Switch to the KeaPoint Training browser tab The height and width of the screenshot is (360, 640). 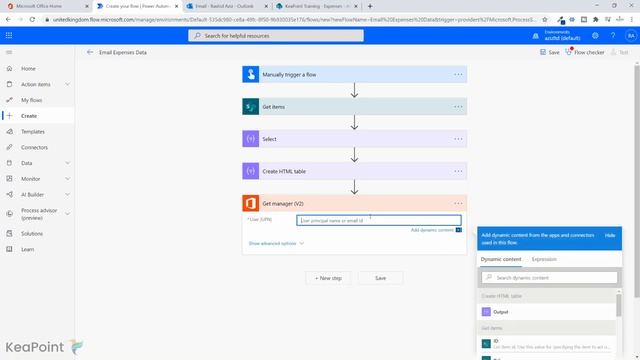point(317,6)
